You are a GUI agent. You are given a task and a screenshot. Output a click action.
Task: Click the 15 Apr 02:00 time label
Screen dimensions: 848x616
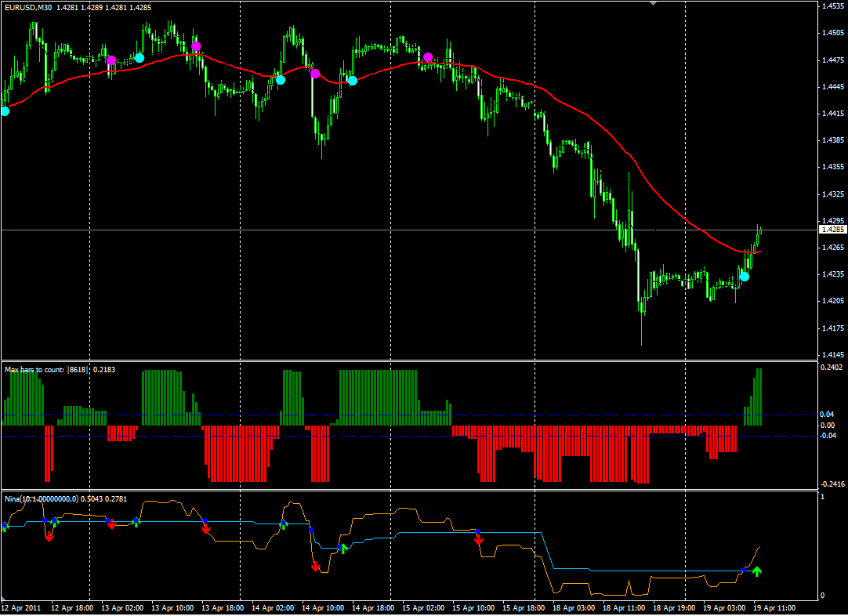[x=424, y=608]
